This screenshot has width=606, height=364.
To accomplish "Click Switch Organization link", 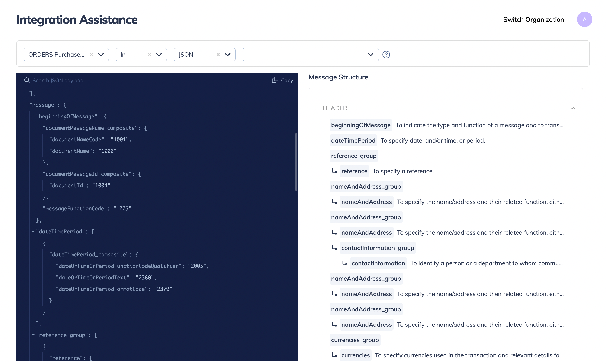I will tap(533, 20).
